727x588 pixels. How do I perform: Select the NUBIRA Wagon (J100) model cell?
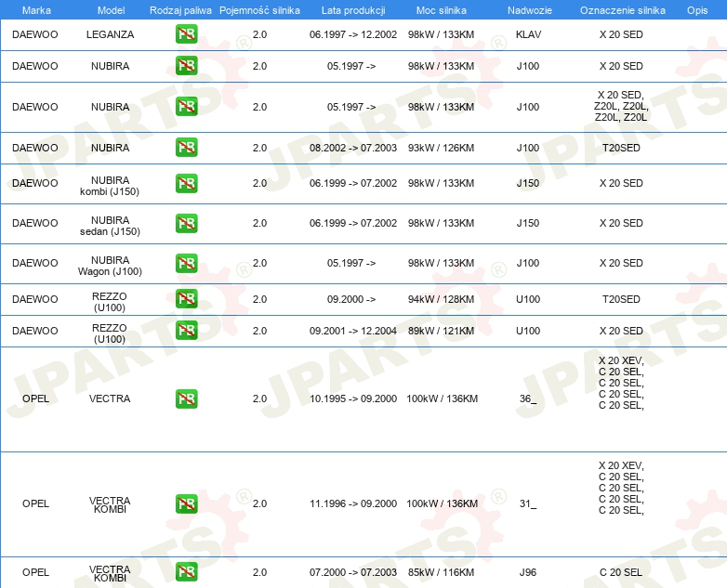click(x=110, y=266)
